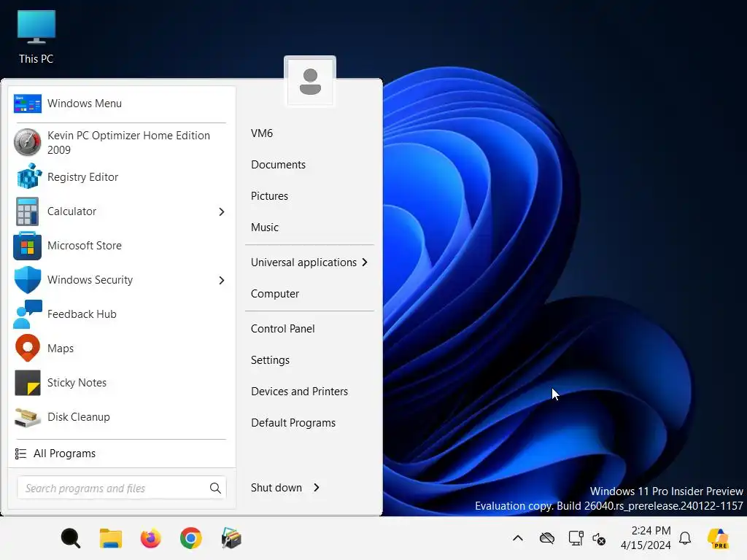Open Documents folder
Viewport: 747px width, 560px height.
(278, 165)
